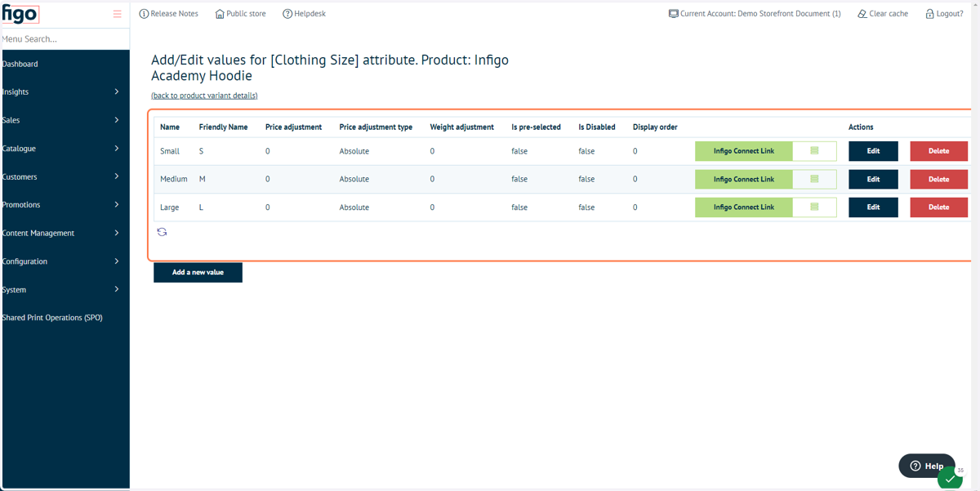Click back to product variant details

pos(204,96)
